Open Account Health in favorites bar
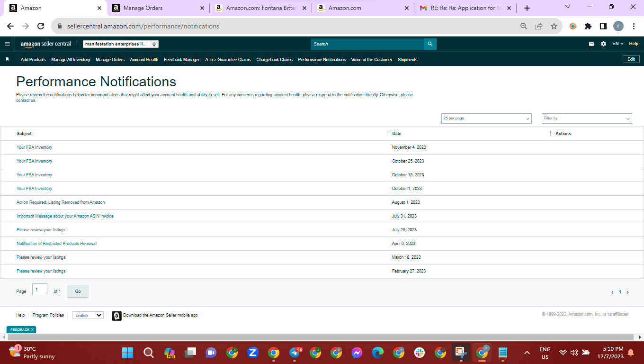Screen dimensions: 644x364 [144, 60]
